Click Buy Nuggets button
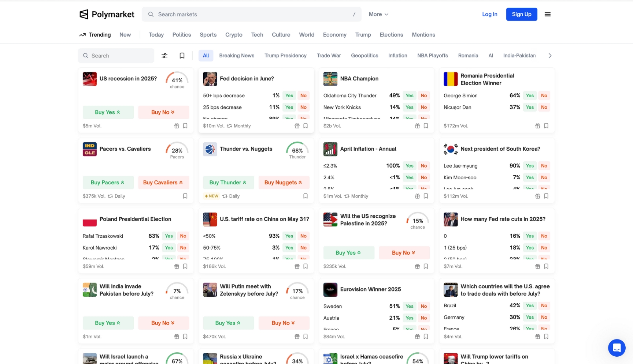The image size is (633, 364). [x=284, y=183]
